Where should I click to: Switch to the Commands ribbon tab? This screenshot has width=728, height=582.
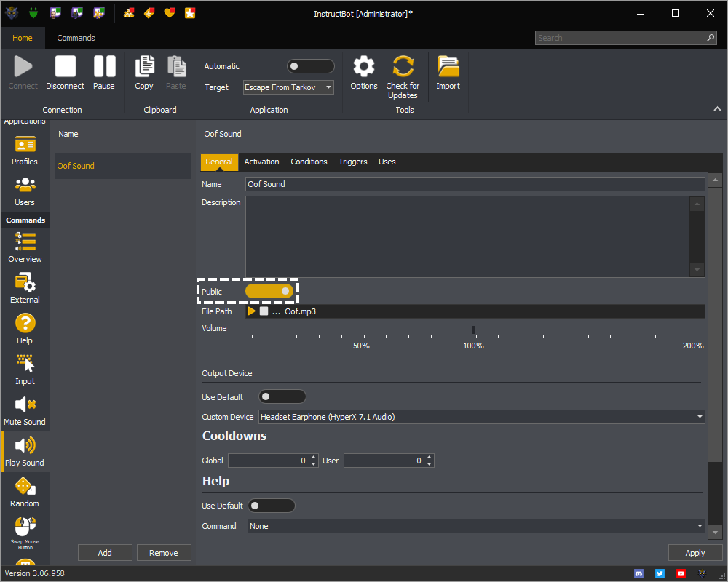click(76, 38)
